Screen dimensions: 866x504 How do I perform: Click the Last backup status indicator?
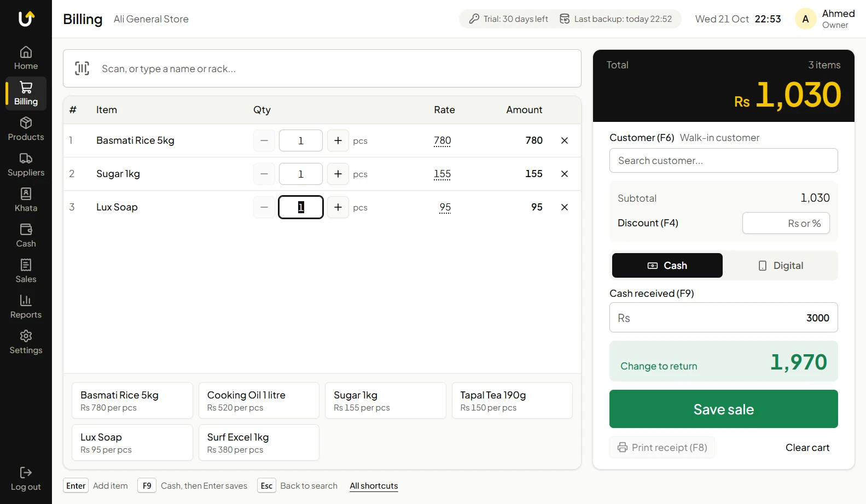616,19
